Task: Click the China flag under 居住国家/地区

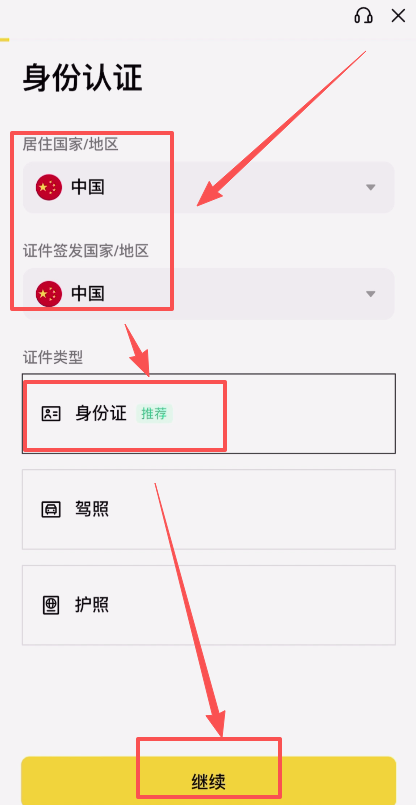Action: click(x=49, y=187)
